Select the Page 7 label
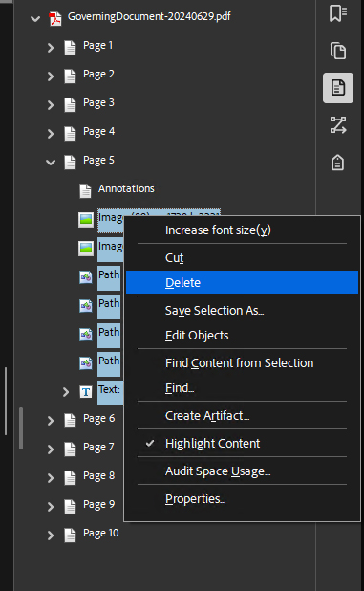Screen dimensions: 364x591 (x=98, y=447)
